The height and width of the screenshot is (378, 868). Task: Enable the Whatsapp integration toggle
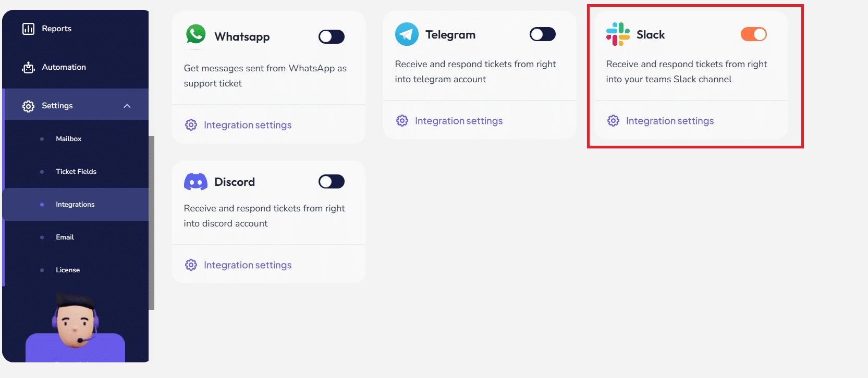[332, 36]
